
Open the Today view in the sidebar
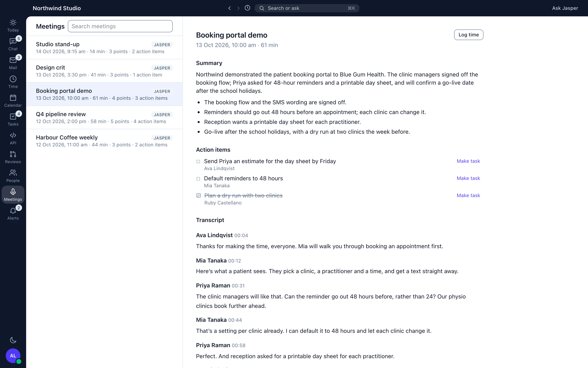click(13, 26)
